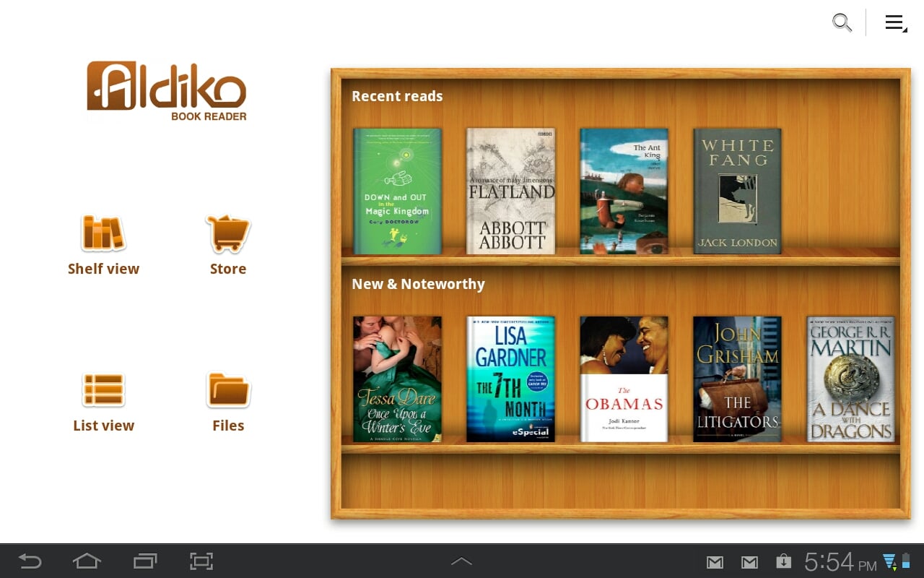
Task: Click the Aldiko Book Reader logo
Action: pyautogui.click(x=166, y=89)
